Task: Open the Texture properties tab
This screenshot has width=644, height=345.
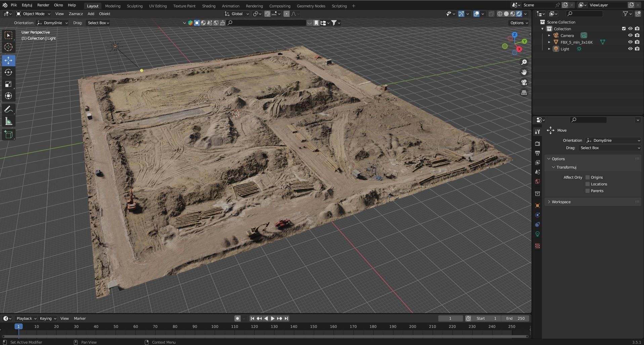Action: 538,246
